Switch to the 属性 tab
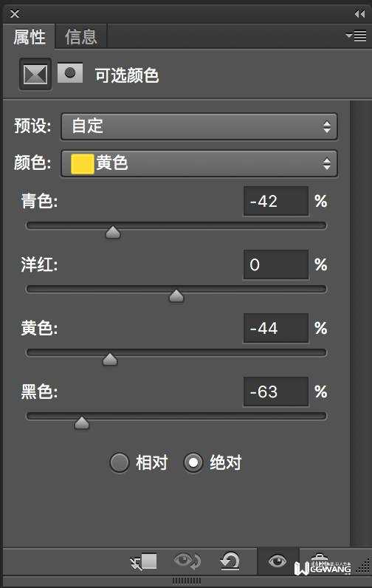 (x=30, y=37)
